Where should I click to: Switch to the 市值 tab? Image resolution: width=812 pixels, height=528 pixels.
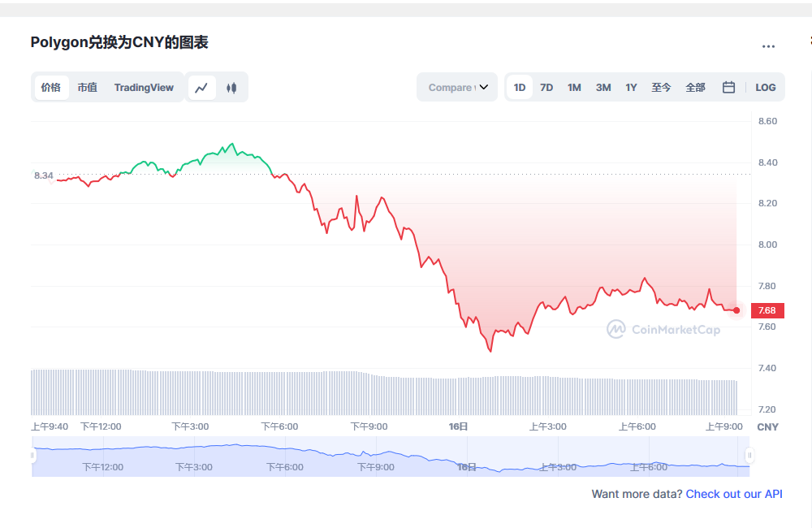pos(87,88)
